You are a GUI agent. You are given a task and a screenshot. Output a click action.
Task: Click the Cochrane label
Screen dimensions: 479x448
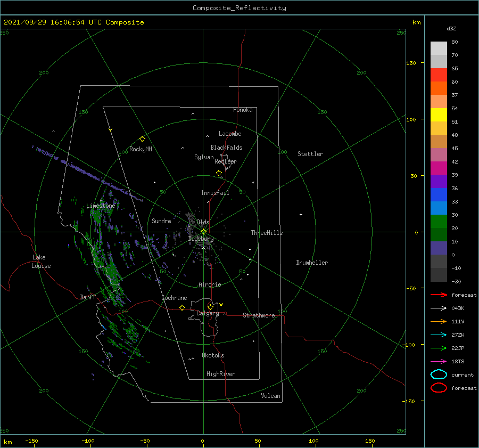[174, 298]
